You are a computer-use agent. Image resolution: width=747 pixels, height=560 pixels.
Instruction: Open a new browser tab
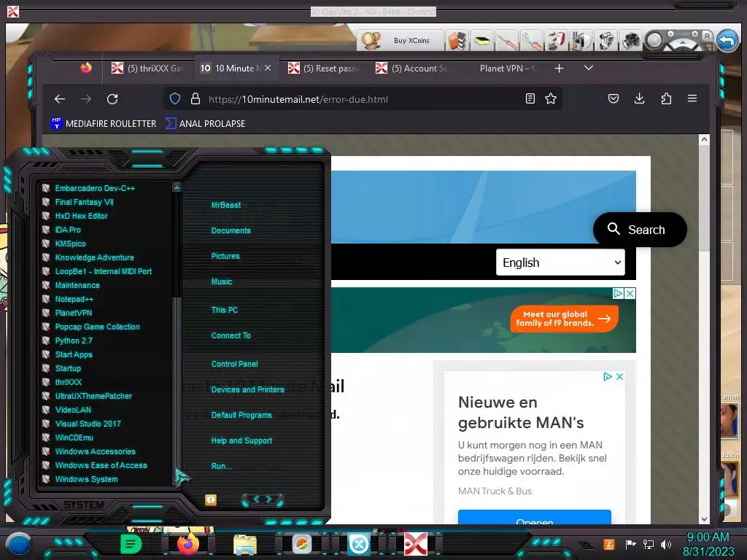click(x=559, y=69)
